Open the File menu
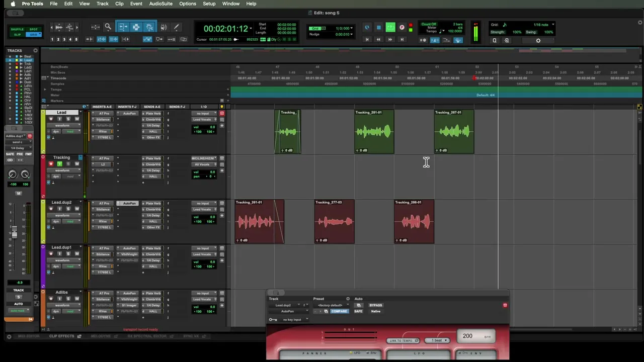 tap(53, 4)
